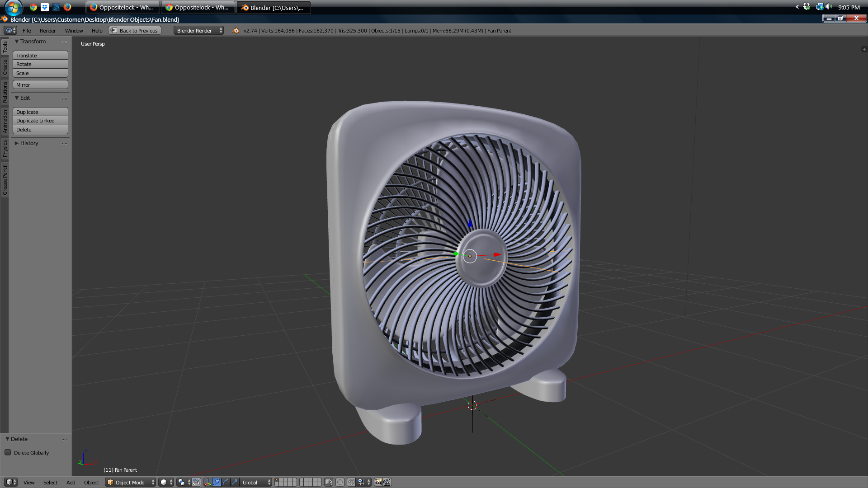Open the Windows Start orb
Screen dimensions: 868x488
[14, 7]
